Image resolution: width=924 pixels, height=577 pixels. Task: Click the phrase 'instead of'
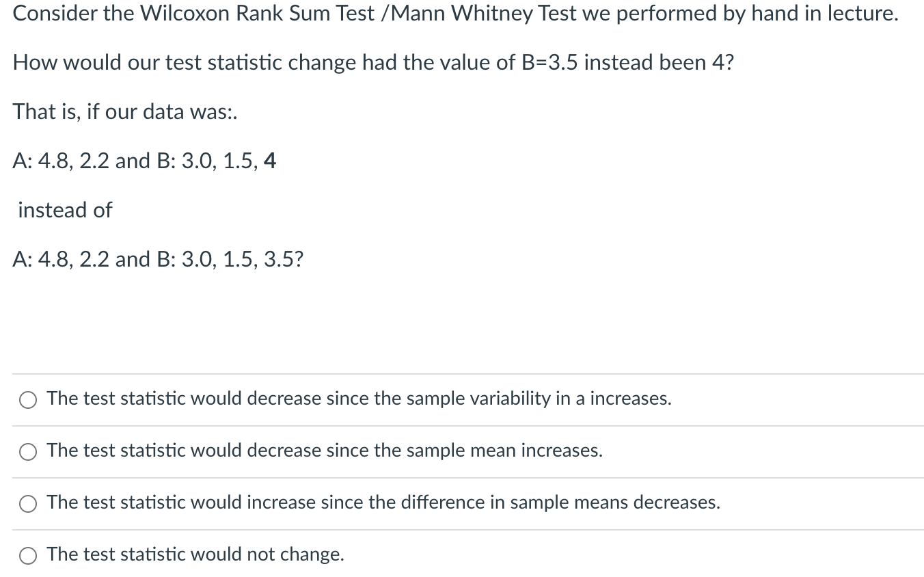(63, 210)
